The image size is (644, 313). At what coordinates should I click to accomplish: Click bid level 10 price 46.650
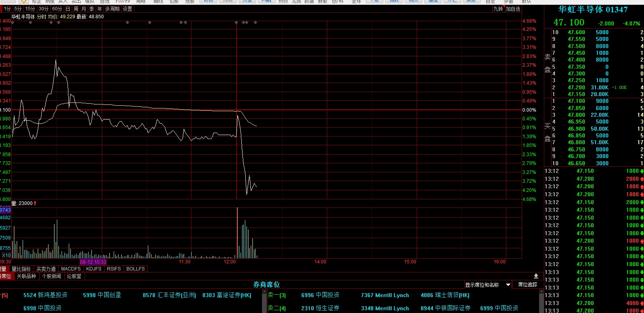tap(576, 163)
